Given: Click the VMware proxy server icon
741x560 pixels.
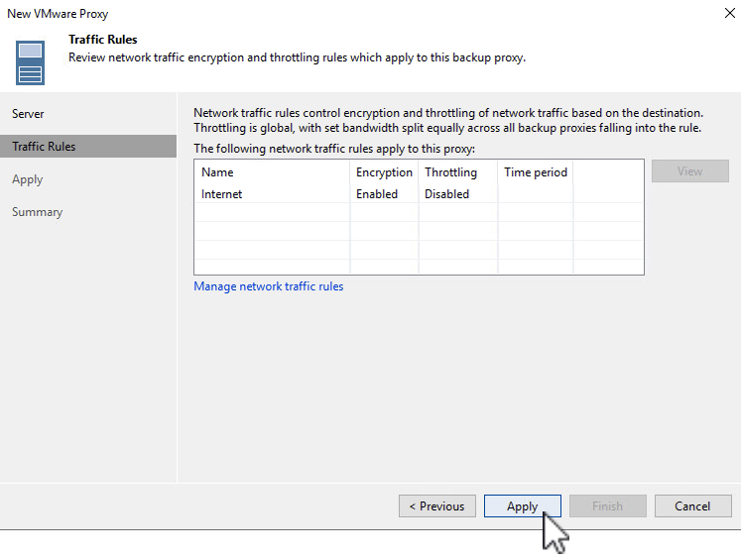Looking at the screenshot, I should click(x=31, y=61).
